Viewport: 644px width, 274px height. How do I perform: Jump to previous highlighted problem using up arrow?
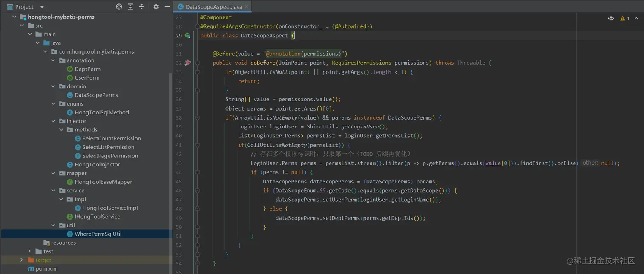point(636,18)
